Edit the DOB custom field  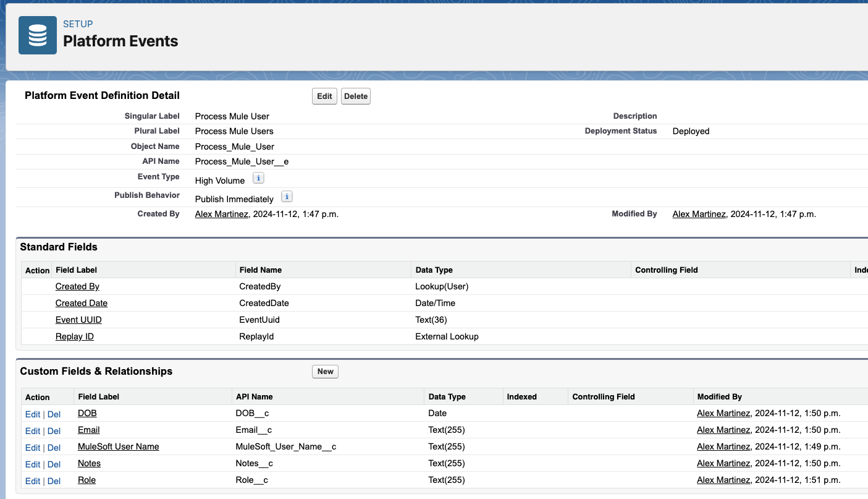point(33,414)
